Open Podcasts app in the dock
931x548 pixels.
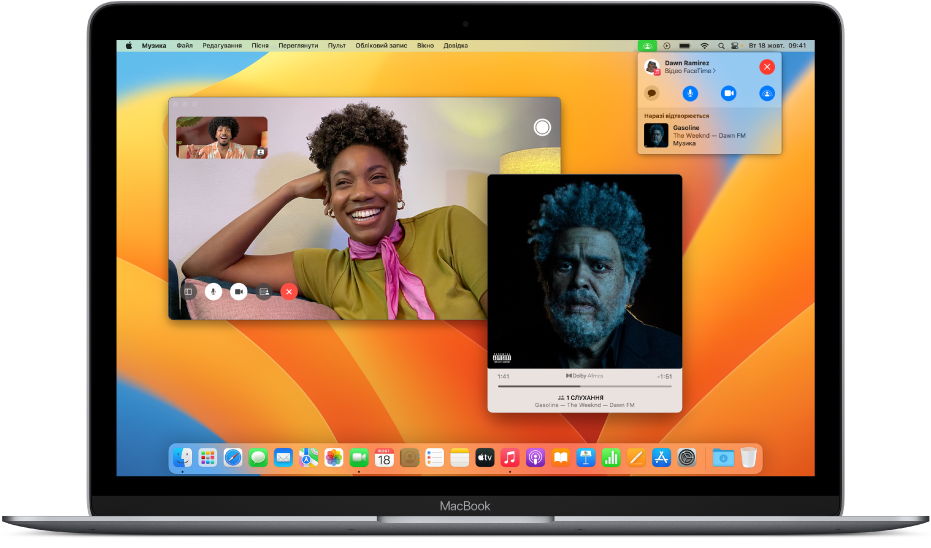coord(535,458)
